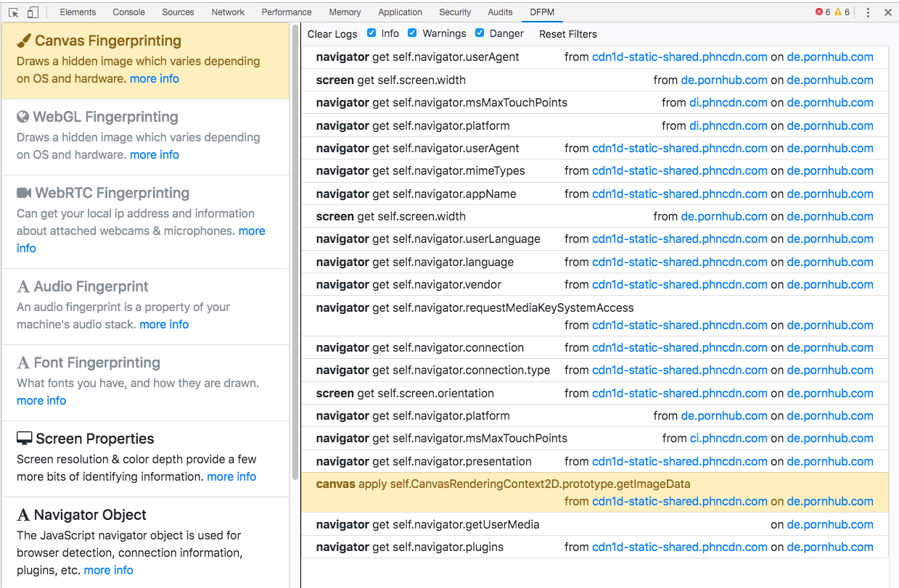Screen dimensions: 899x588
Task: Activate the inspect element picker icon
Action: click(13, 12)
